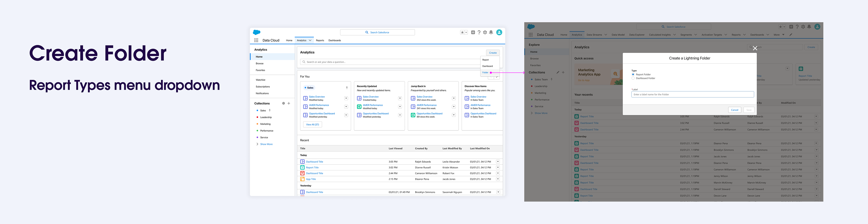
Task: Click the setup gear in right window header
Action: 803,27
